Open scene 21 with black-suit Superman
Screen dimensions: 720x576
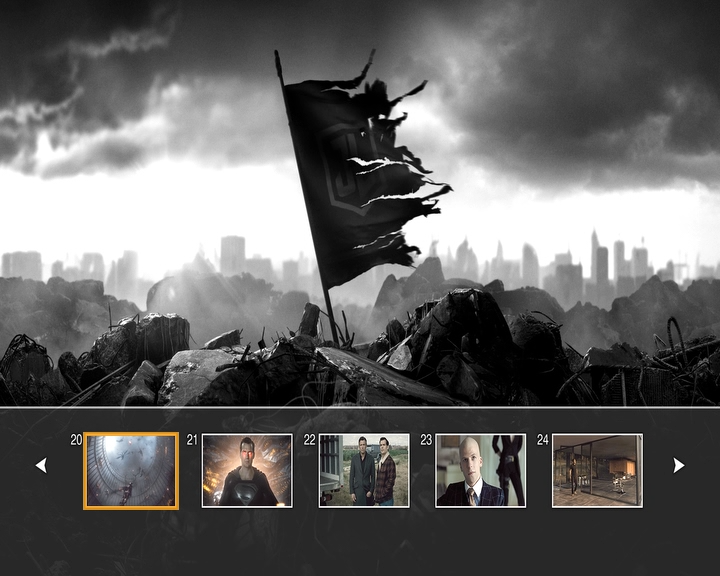click(247, 471)
